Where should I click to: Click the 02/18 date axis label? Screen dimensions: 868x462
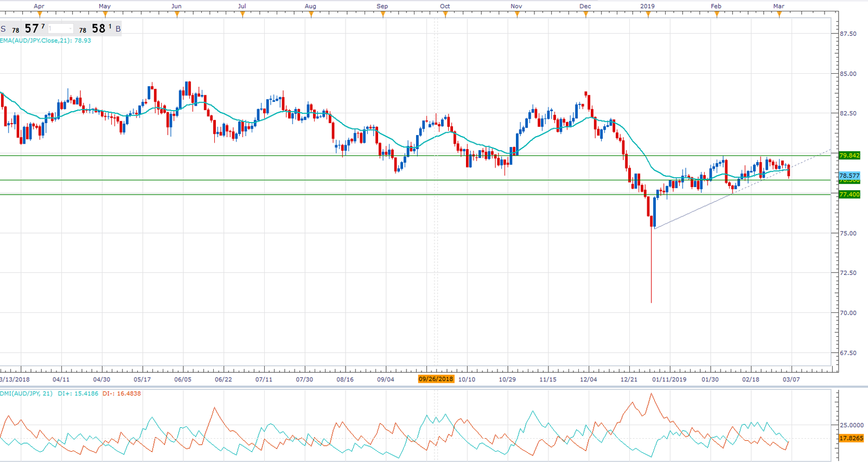click(x=751, y=380)
